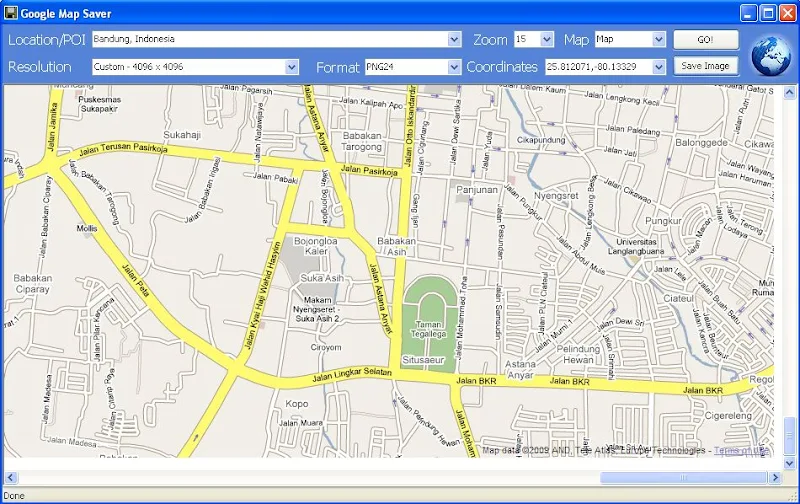The height and width of the screenshot is (504, 800).
Task: Open the Format dropdown showing PNG24
Action: [455, 67]
